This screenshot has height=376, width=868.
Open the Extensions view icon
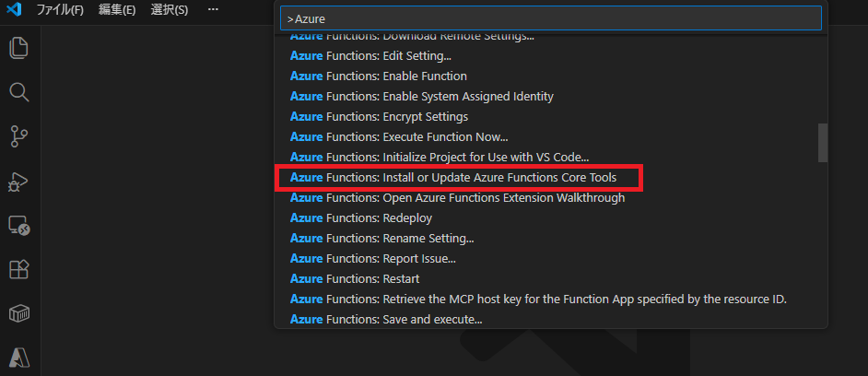(x=19, y=269)
